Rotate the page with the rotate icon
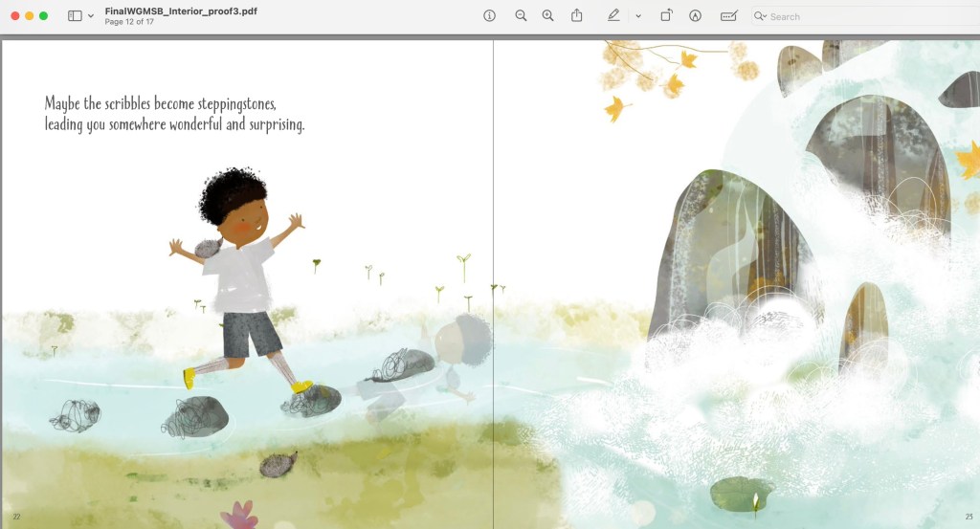 (x=666, y=16)
